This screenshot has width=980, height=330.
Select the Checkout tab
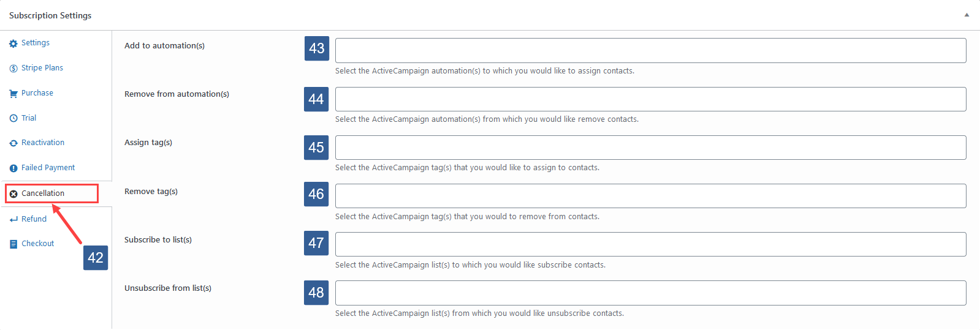(38, 244)
